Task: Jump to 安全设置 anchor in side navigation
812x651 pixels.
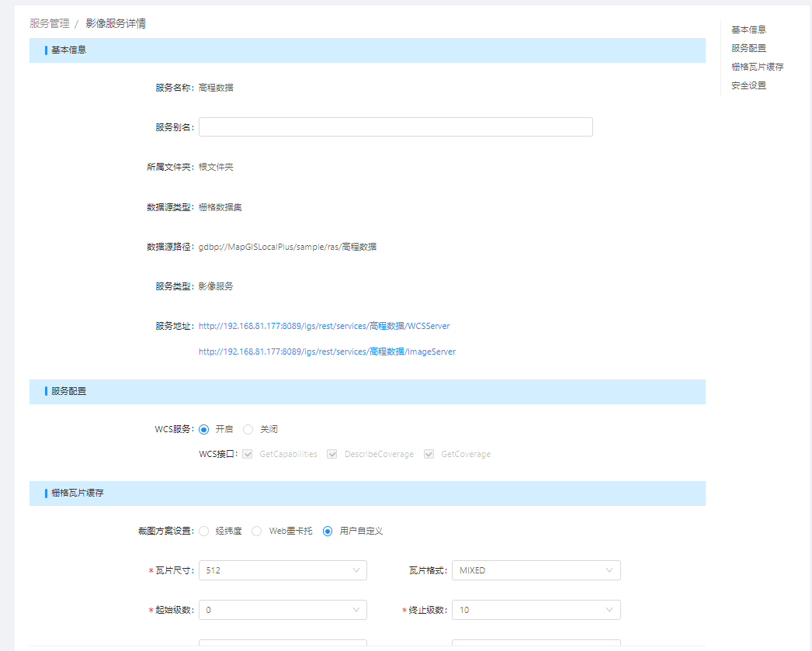Action: pyautogui.click(x=748, y=85)
